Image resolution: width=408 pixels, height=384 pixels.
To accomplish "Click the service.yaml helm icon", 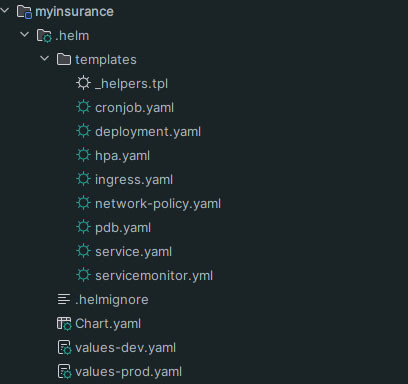I will (83, 251).
